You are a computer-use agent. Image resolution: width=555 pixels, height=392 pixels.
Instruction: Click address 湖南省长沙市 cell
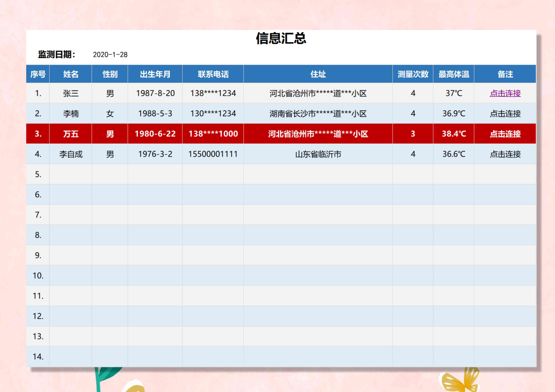pos(318,113)
